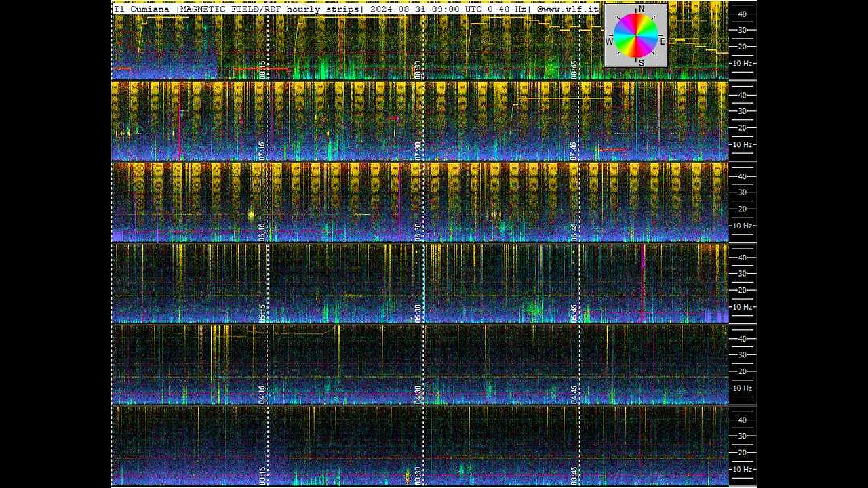This screenshot has height=488, width=868.
Task: Select the 05:45 time marker
Action: pos(574,313)
